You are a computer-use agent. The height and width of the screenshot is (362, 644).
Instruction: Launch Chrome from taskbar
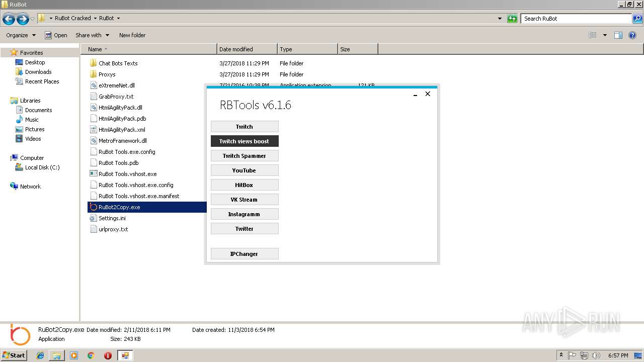click(x=91, y=355)
